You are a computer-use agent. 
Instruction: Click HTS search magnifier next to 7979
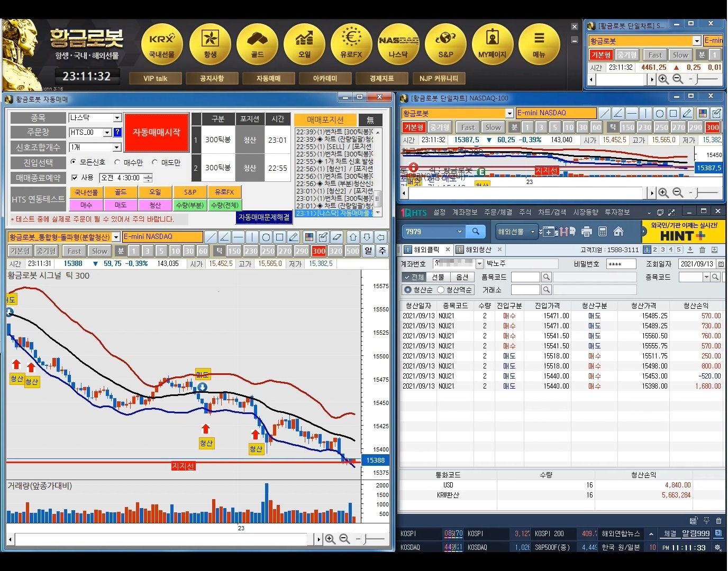point(476,232)
